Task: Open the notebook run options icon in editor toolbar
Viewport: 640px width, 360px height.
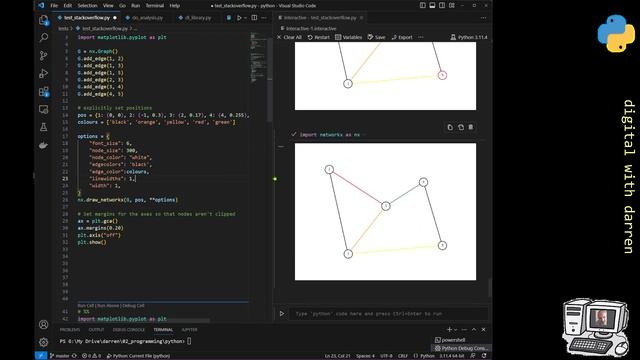Action: coord(229,18)
